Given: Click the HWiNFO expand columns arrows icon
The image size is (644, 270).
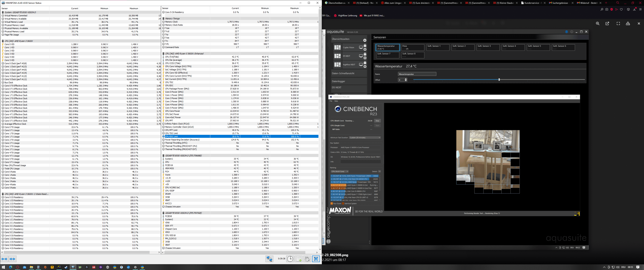Looking at the screenshot, I should (4, 259).
